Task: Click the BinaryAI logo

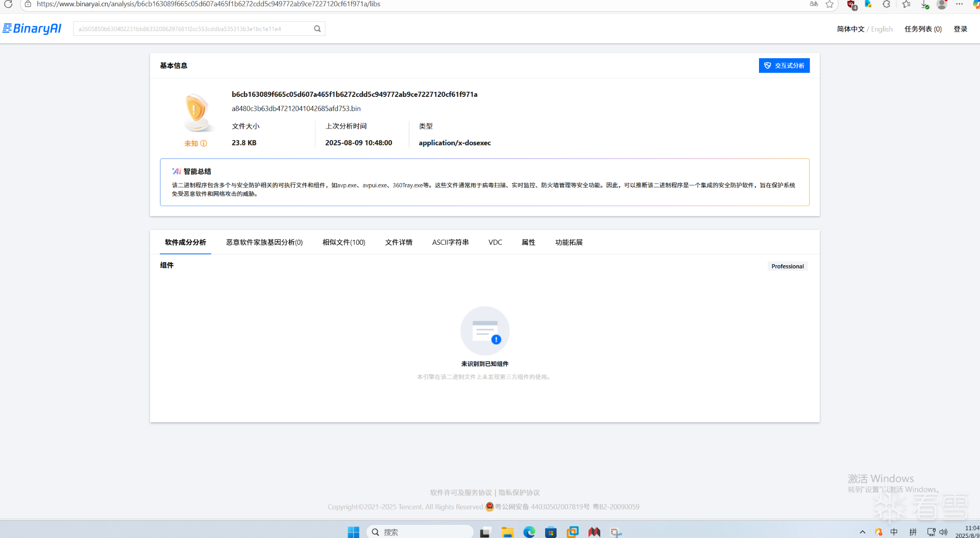Action: coord(32,29)
